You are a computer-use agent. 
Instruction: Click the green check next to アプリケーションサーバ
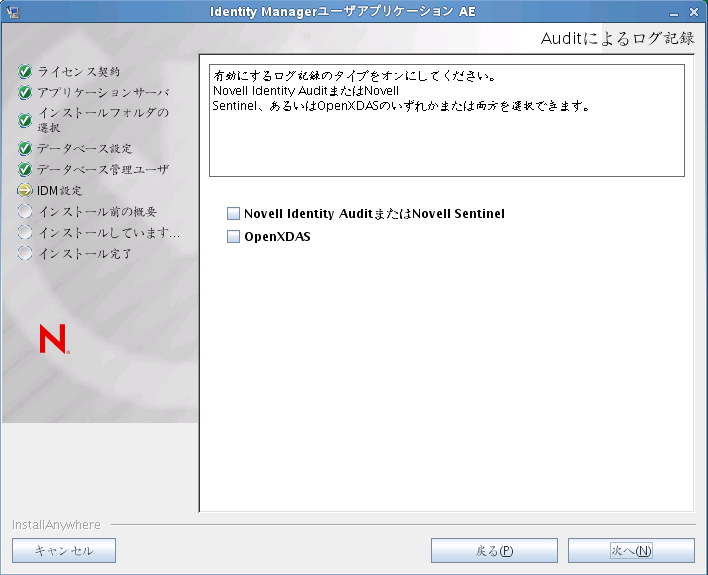[x=25, y=92]
